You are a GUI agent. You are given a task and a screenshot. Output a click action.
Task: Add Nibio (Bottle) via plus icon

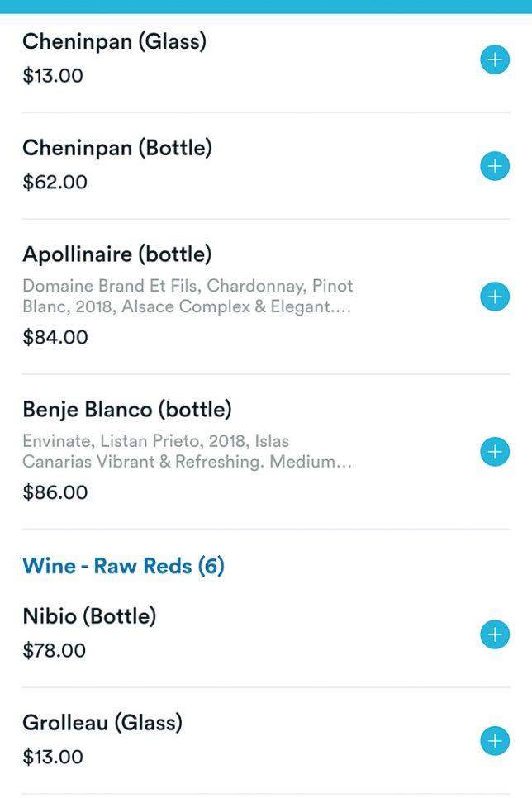coord(495,634)
